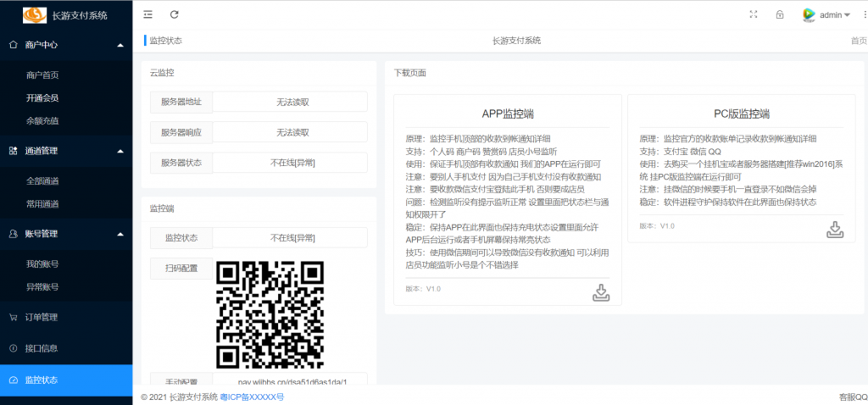Click PC card 版本：V1.0 text
Viewport: 868px width, 405px height.
click(657, 225)
